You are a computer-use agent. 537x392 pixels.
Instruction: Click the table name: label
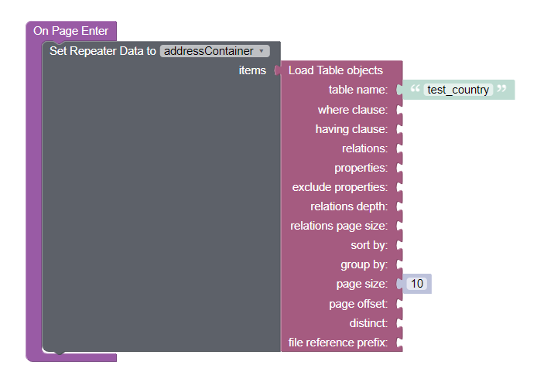[358, 90]
